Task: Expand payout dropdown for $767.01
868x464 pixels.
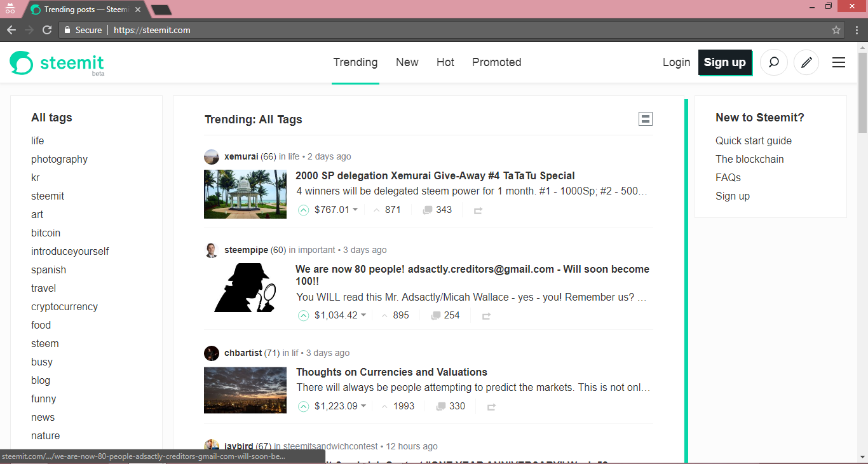Action: (x=355, y=210)
